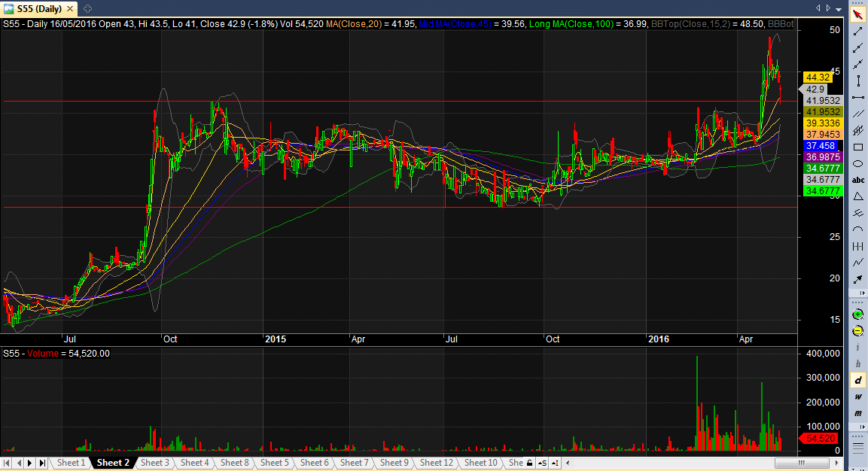
Task: Click the horizontal scrollbar right arrow
Action: 836,463
